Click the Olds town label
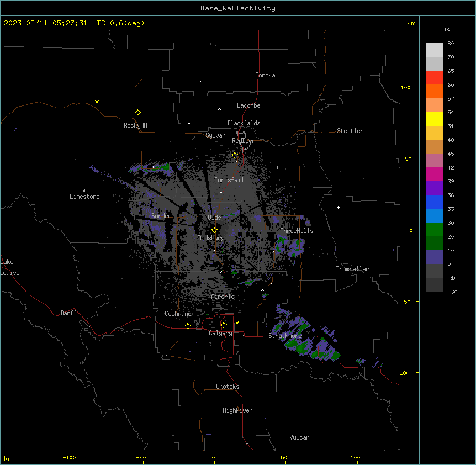The height and width of the screenshot is (465, 476). [x=214, y=218]
